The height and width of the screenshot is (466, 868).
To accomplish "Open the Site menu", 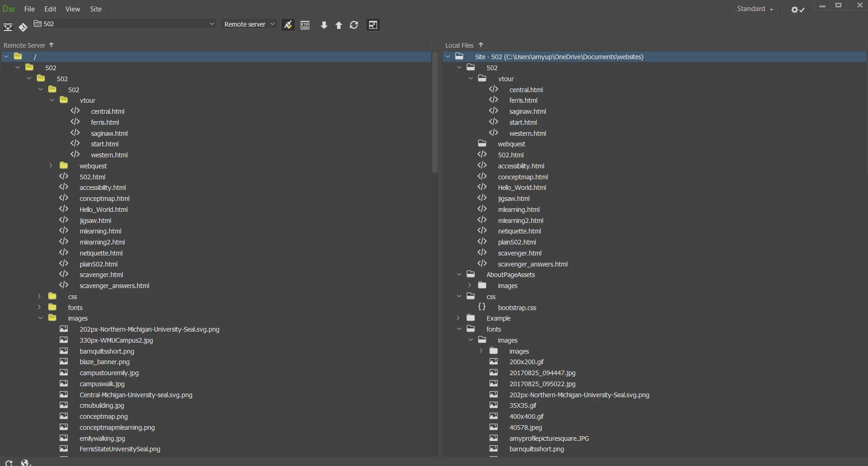I will [96, 9].
